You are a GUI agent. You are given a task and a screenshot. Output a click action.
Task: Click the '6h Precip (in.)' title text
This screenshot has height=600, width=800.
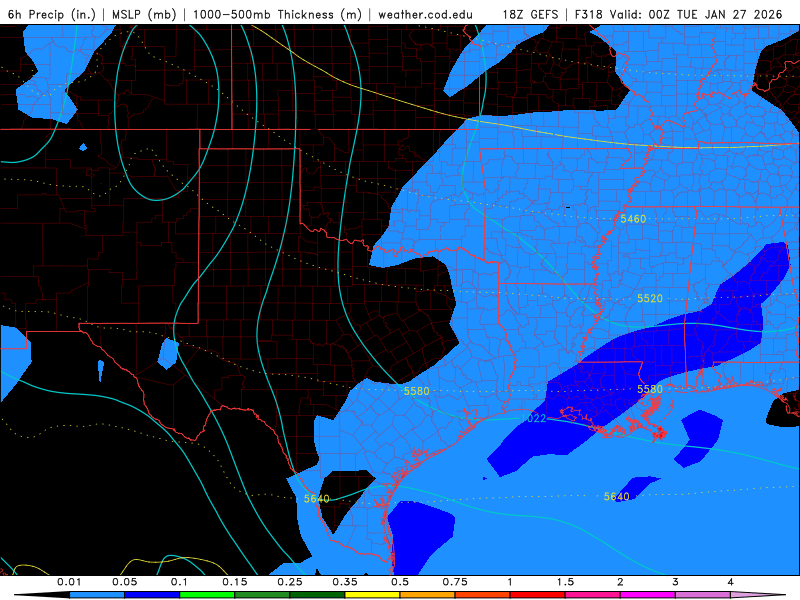click(52, 14)
